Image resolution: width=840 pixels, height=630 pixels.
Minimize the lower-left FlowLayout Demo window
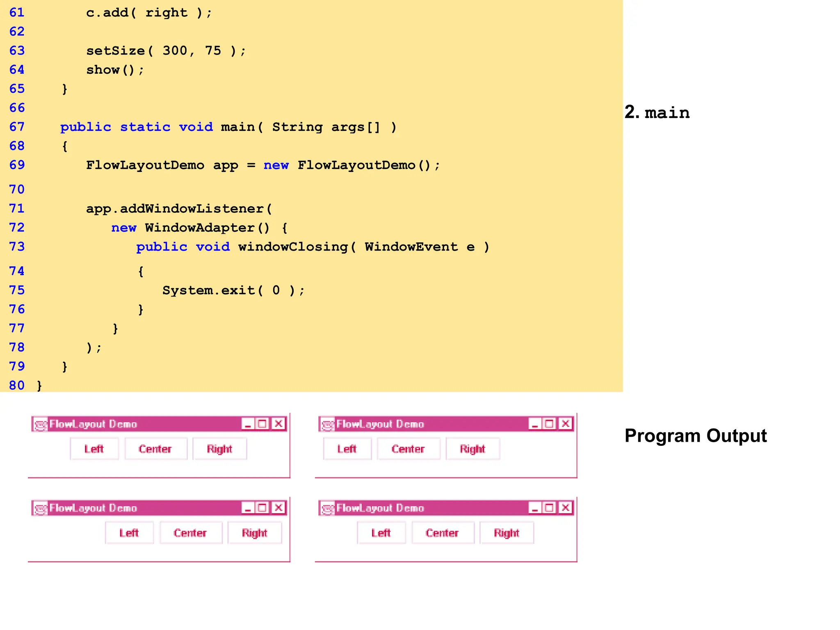point(248,508)
